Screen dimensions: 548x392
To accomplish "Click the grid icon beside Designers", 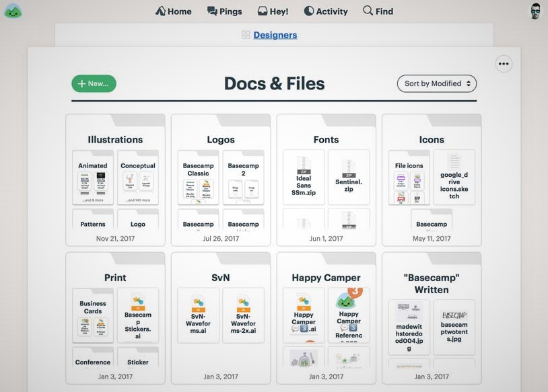I will [246, 34].
